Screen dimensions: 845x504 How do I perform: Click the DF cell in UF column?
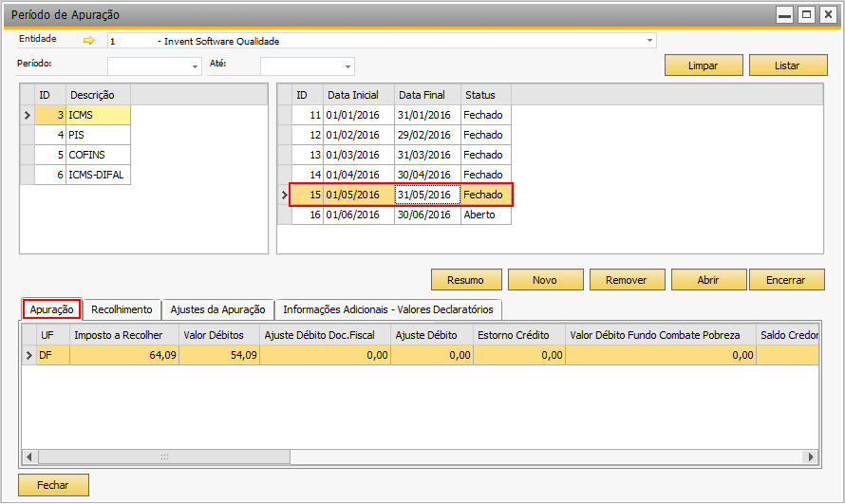[53, 355]
